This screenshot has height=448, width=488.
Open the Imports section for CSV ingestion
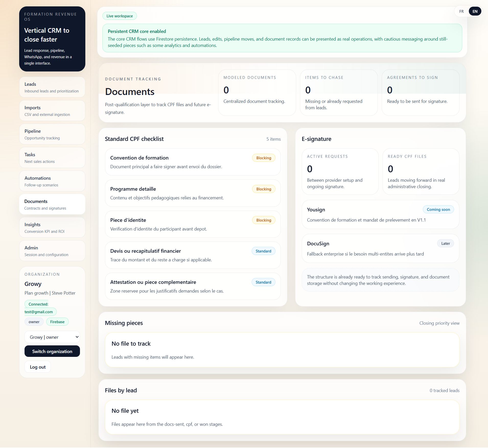tap(52, 110)
